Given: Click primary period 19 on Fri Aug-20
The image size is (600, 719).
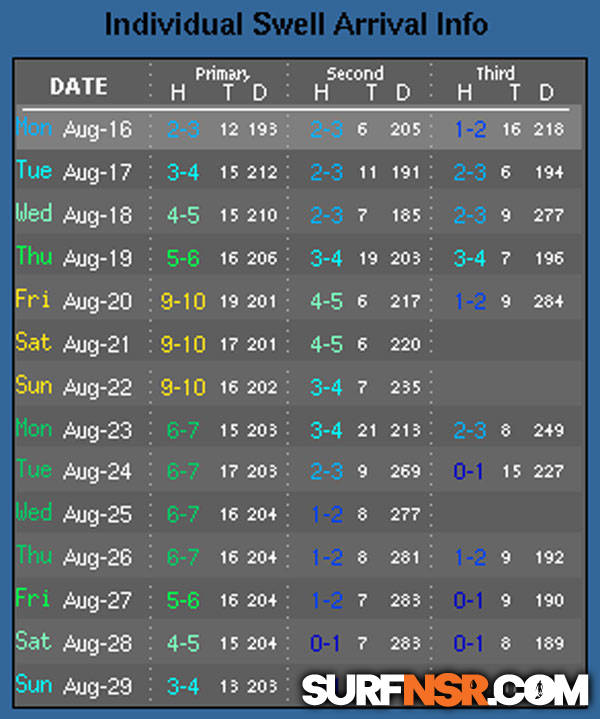Looking at the screenshot, I should coord(228,301).
